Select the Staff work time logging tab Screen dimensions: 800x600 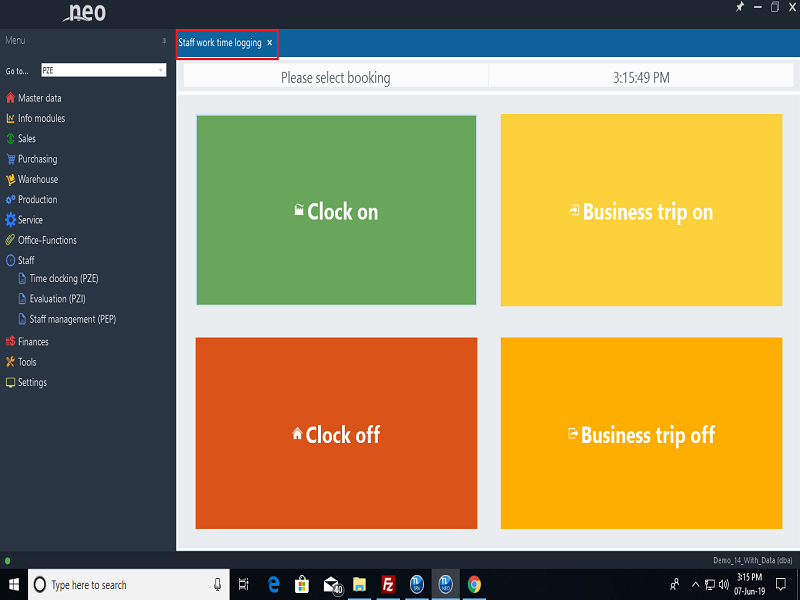point(220,43)
